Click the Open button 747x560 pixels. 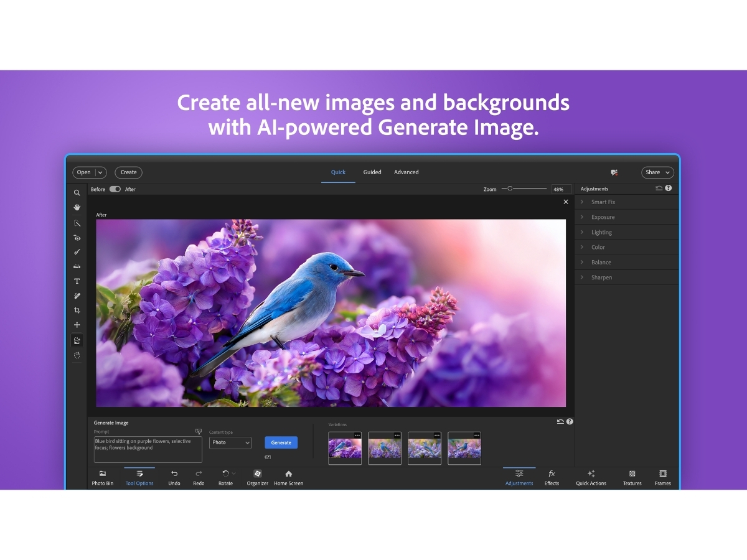[84, 172]
